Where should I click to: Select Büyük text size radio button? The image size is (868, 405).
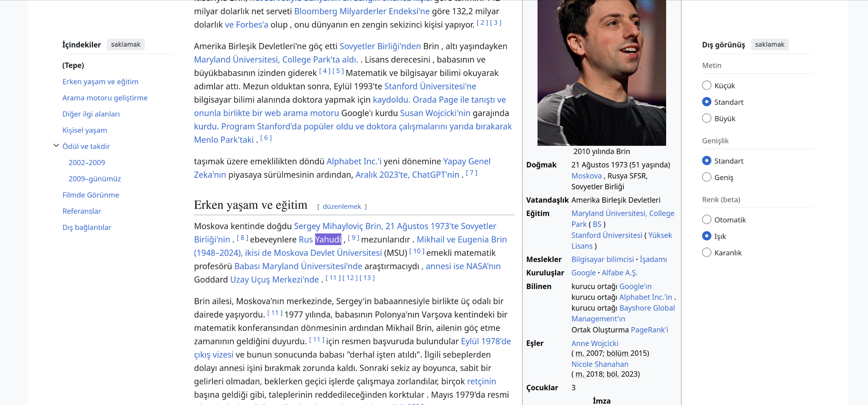tap(706, 118)
